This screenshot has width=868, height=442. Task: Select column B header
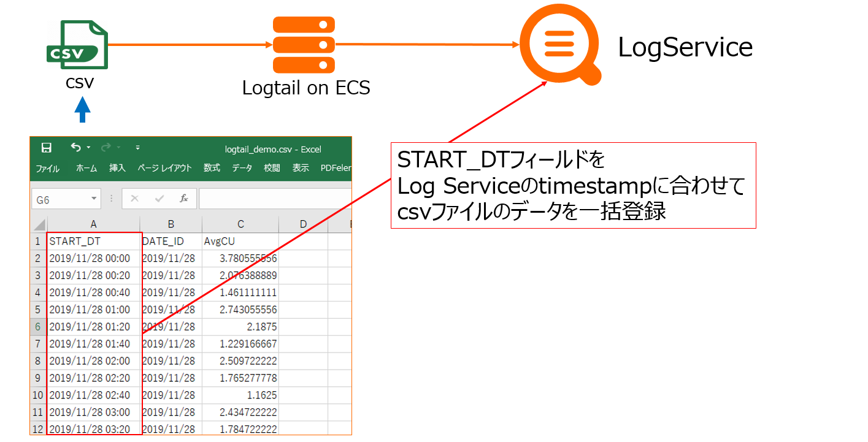tap(171, 224)
